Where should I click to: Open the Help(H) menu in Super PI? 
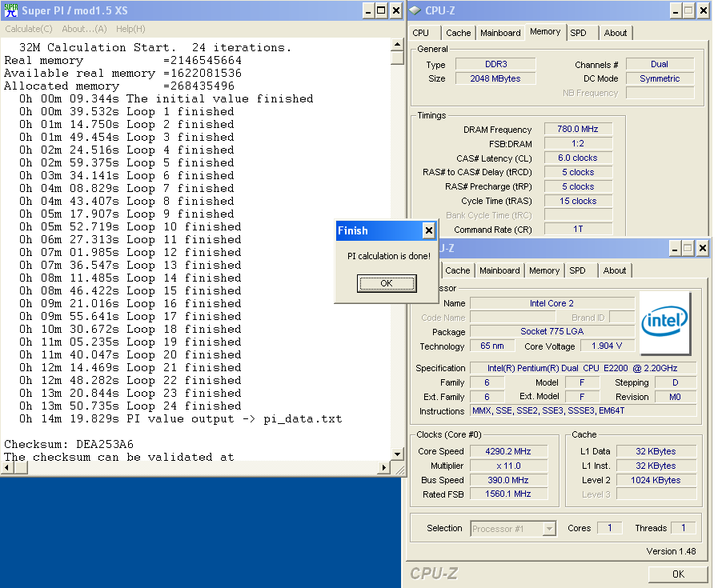click(x=130, y=29)
